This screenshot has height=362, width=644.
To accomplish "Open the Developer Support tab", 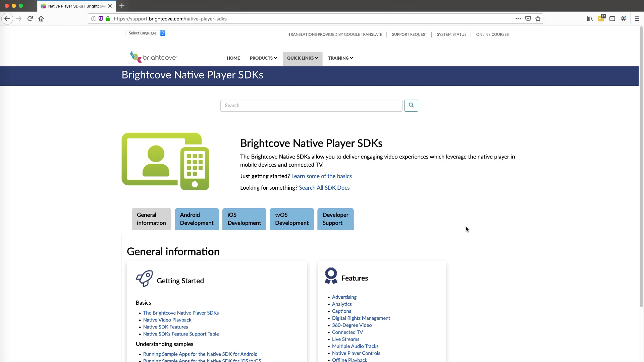I will [x=335, y=219].
